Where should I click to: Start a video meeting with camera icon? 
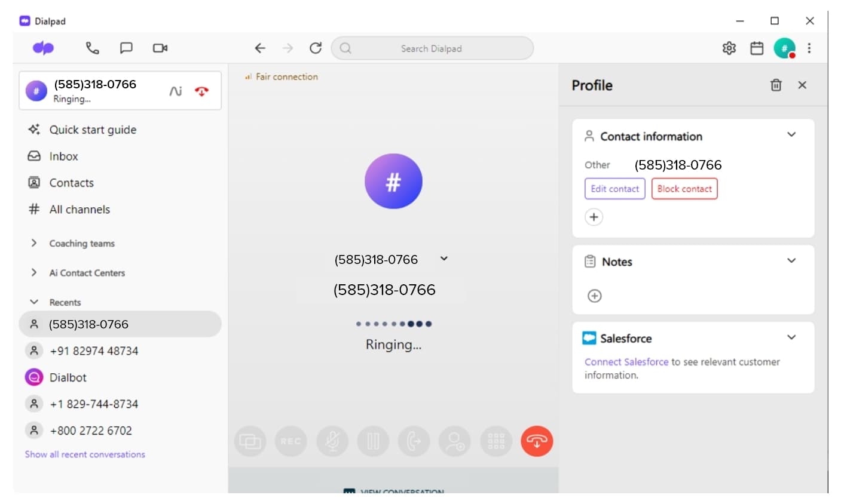point(160,48)
